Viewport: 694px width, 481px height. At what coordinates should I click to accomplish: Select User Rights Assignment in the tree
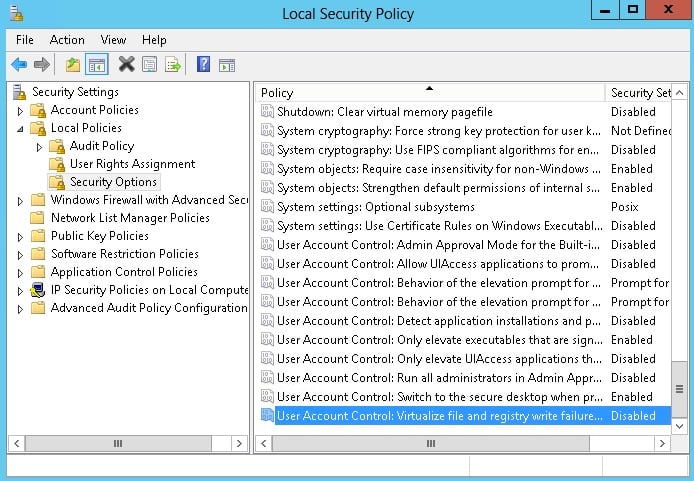click(x=132, y=164)
